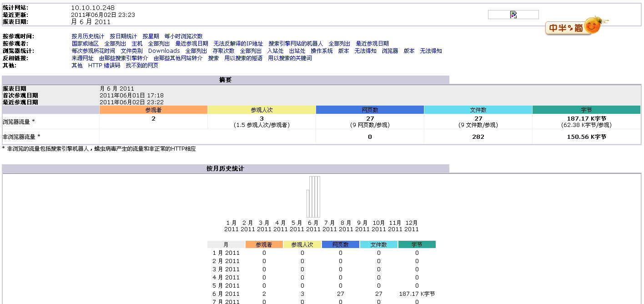
Task: View the 来源网址 referrer URLs report
Action: [x=83, y=58]
